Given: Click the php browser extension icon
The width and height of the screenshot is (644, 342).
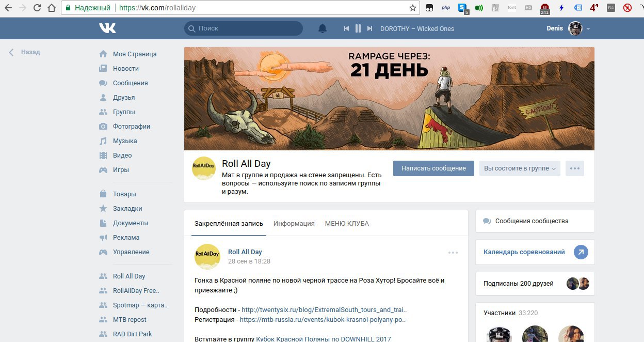Looking at the screenshot, I should 446,8.
